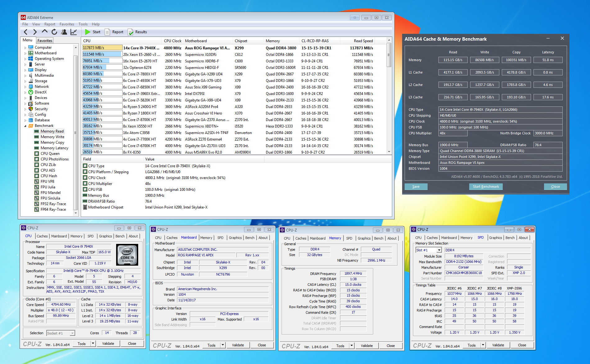Open Slot #1 dropdown in CPU-Z SPD
The height and width of the screenshot is (364, 590).
pos(439,250)
